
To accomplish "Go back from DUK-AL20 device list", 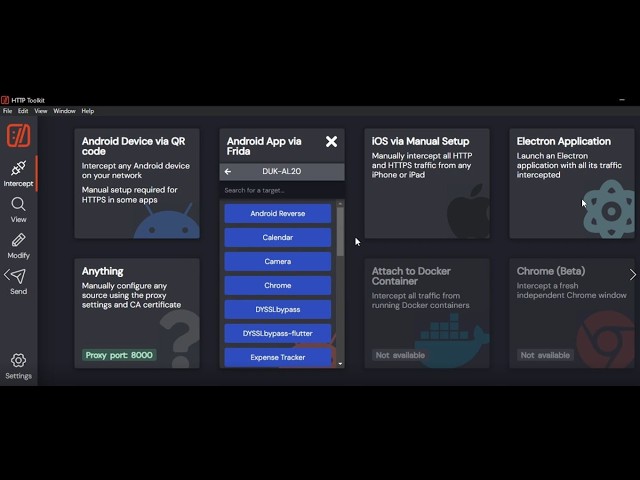I will (228, 172).
